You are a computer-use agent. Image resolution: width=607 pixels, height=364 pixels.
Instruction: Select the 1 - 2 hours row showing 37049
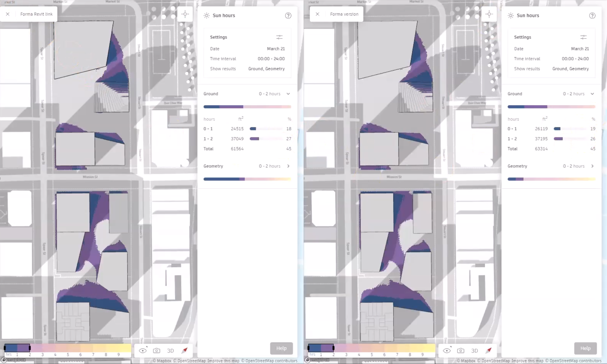point(247,139)
